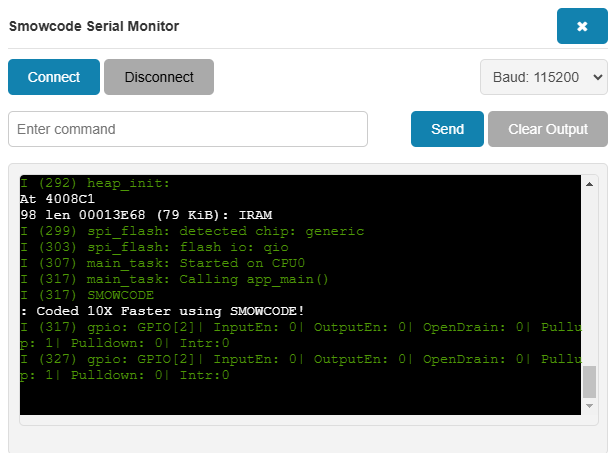
Task: Click the 'Started on CPU0' log line
Action: 162,263
